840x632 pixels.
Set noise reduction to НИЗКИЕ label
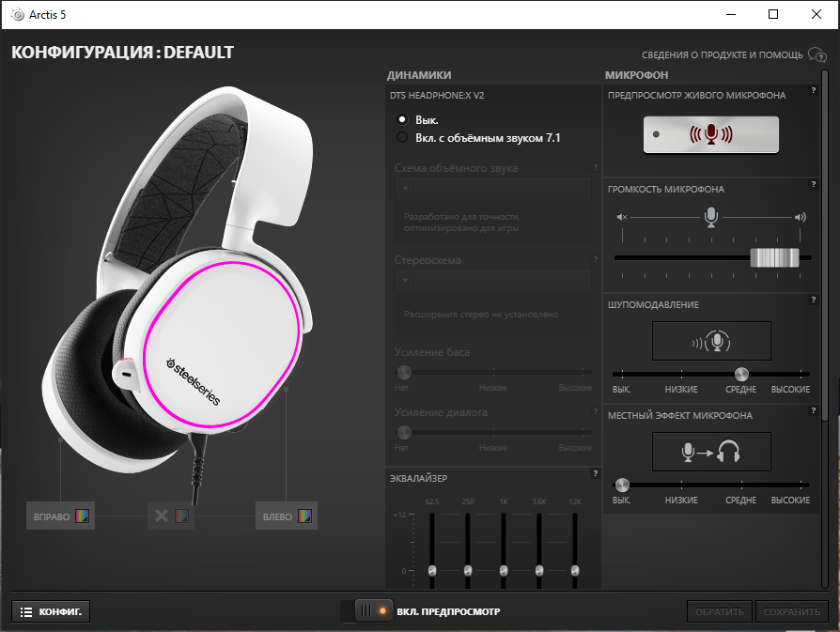(x=681, y=390)
